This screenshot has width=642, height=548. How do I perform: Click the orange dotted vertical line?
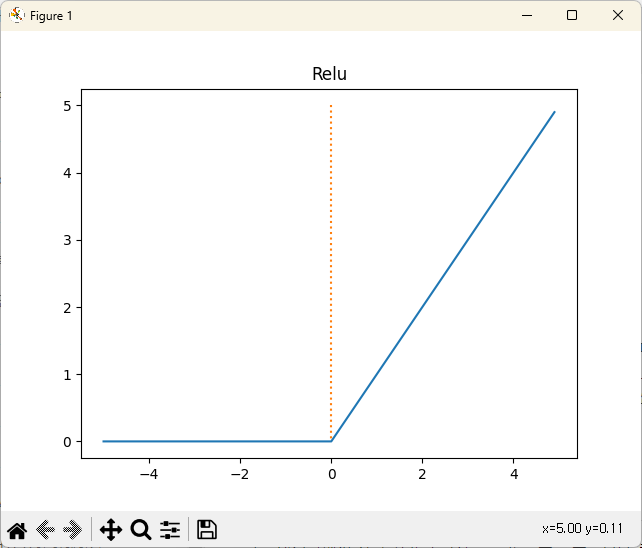point(331,250)
